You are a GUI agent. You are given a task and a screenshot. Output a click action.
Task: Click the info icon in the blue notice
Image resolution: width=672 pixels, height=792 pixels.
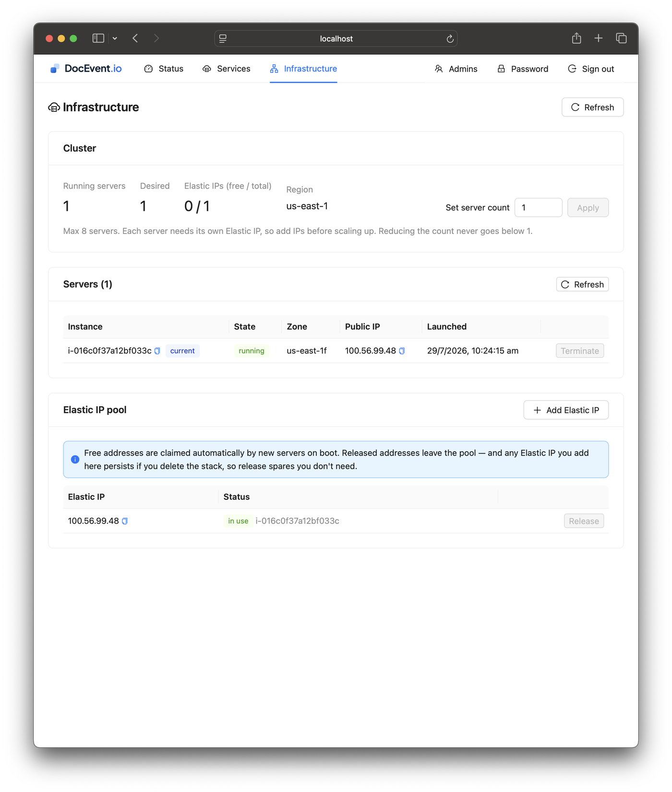[75, 460]
